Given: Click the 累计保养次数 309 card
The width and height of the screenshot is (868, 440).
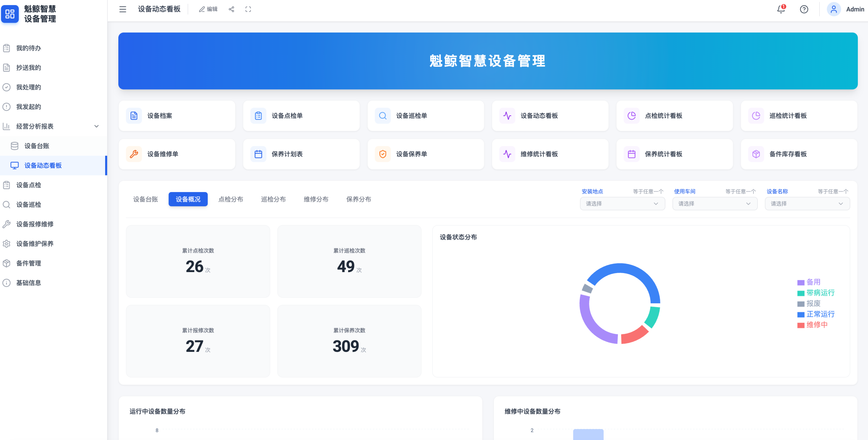Looking at the screenshot, I should pyautogui.click(x=349, y=341).
